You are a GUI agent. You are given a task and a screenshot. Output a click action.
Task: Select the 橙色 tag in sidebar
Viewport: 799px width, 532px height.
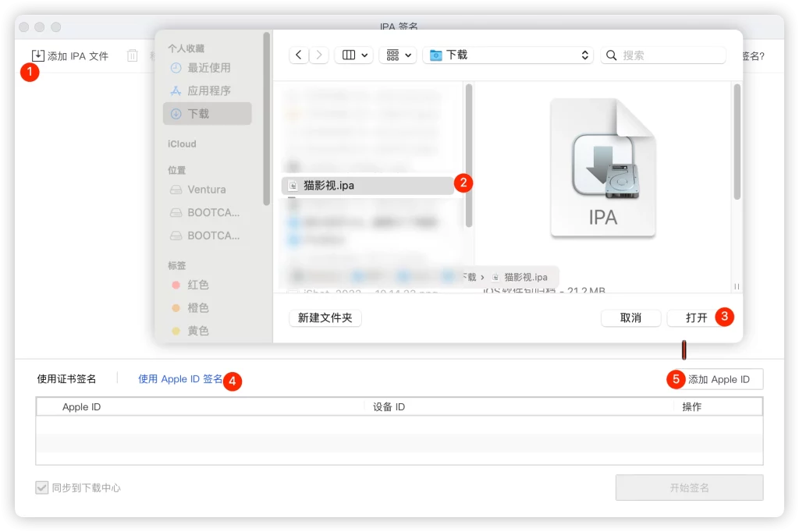[195, 307]
